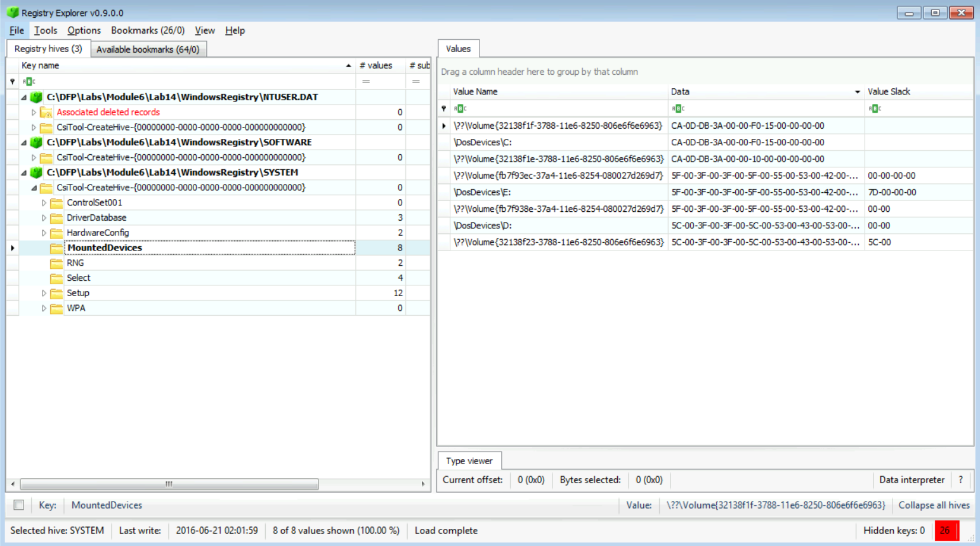Click the MountedDevices folder icon
The image size is (980, 546).
click(56, 248)
